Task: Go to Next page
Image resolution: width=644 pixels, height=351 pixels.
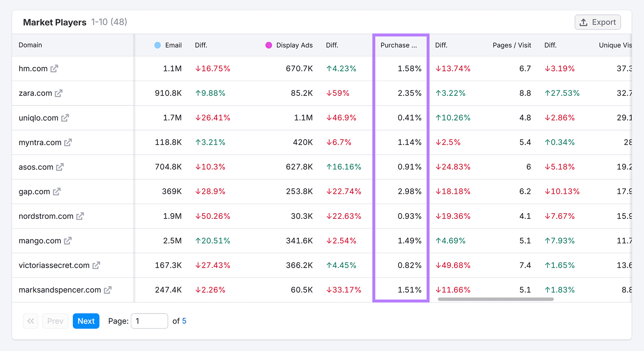Action: pos(86,321)
